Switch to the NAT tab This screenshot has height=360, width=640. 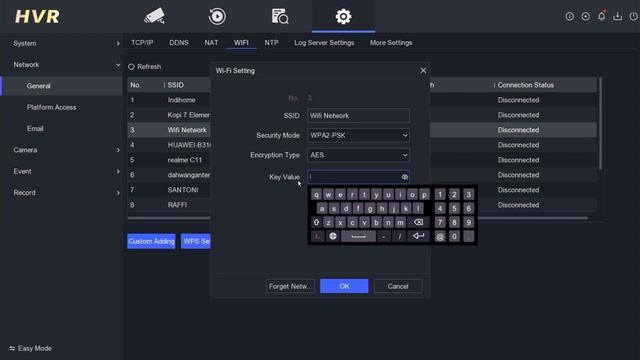(211, 42)
